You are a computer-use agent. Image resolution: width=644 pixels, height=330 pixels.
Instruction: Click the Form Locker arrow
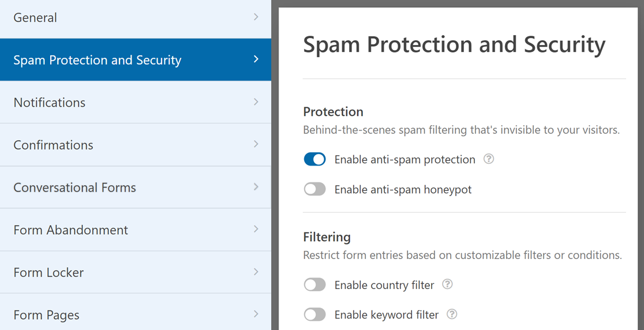[x=256, y=272]
